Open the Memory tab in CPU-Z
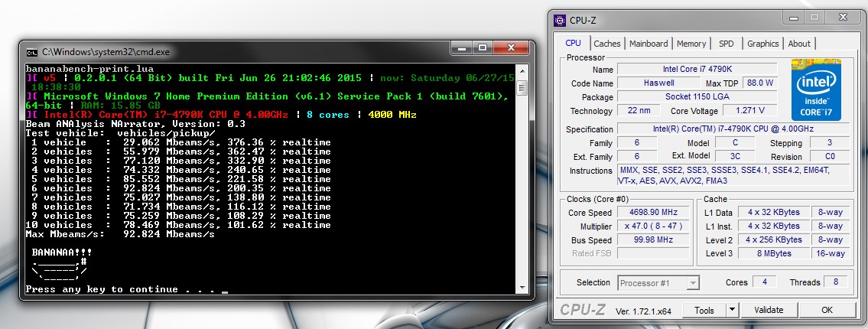The image size is (868, 329). [x=691, y=44]
